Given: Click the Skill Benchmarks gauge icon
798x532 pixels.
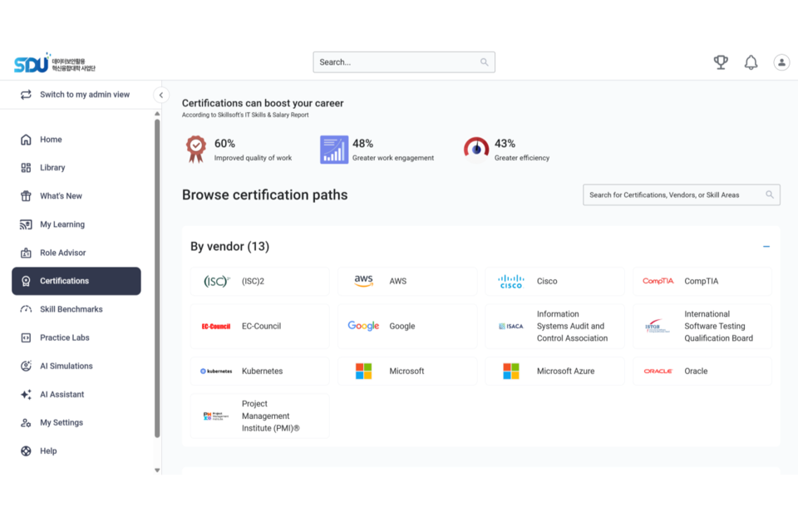Looking at the screenshot, I should click(x=26, y=309).
